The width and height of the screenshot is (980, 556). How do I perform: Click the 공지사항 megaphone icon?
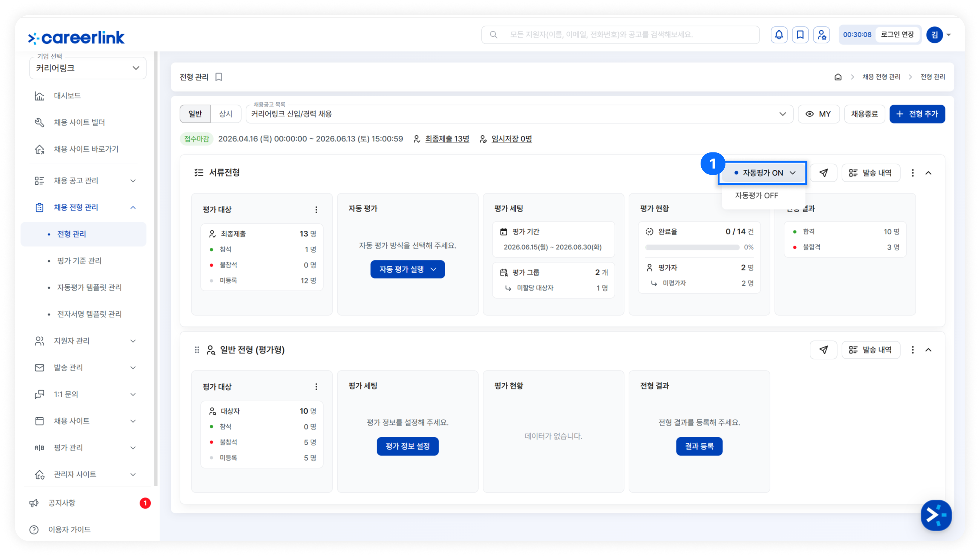(x=34, y=503)
